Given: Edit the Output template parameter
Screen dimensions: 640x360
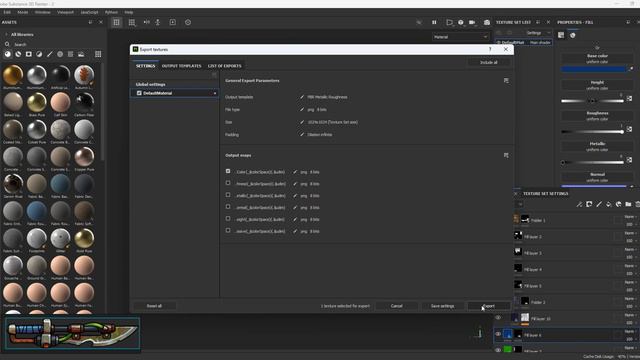Looking at the screenshot, I should point(302,97).
